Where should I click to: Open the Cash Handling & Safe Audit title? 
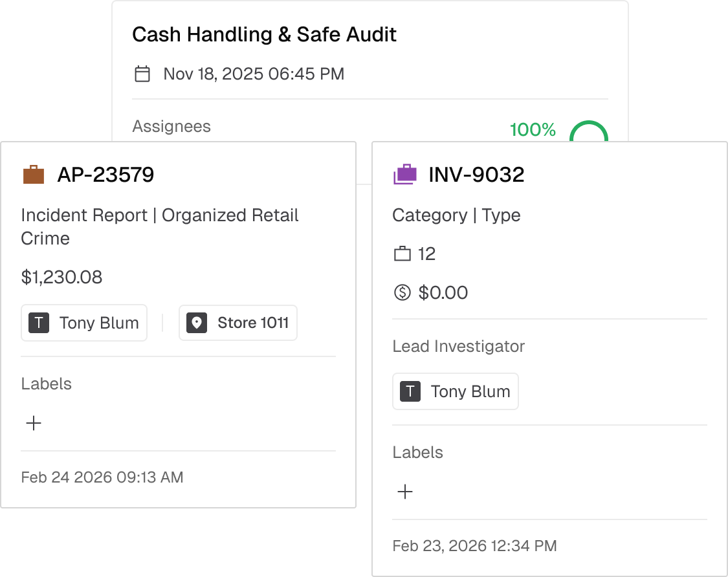264,34
